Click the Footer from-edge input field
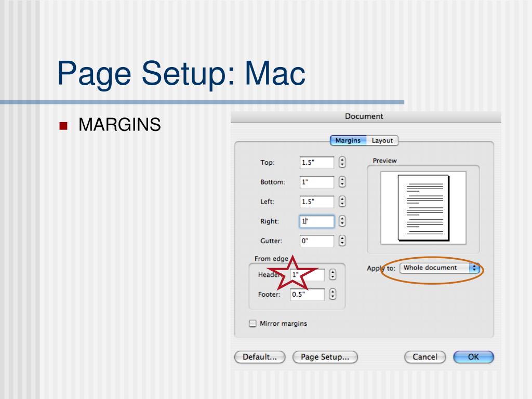Viewport: 532px width, 399px height. (307, 294)
